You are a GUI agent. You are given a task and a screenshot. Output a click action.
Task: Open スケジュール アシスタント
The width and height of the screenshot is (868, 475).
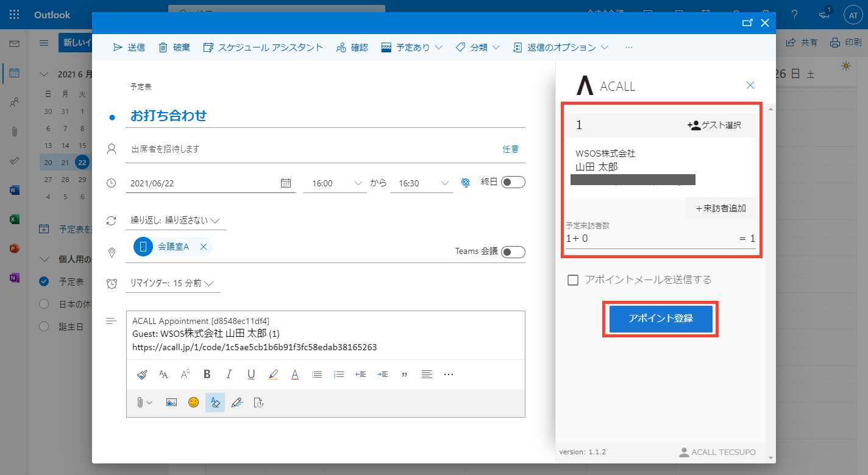tap(263, 47)
